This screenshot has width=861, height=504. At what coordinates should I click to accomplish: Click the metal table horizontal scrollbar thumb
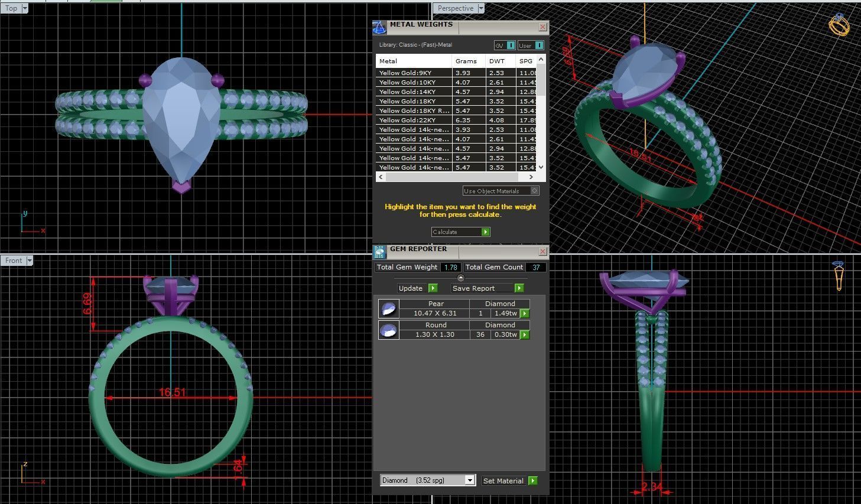tap(451, 177)
